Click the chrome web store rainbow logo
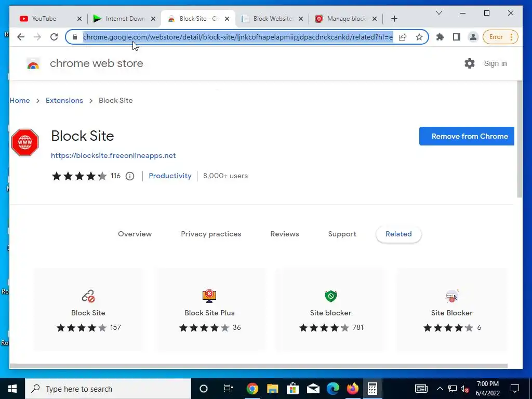This screenshot has width=532, height=399. (x=33, y=64)
